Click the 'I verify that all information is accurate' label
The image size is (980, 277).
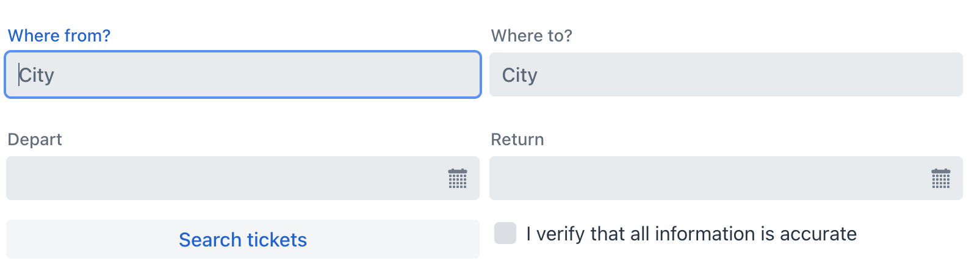tap(691, 234)
